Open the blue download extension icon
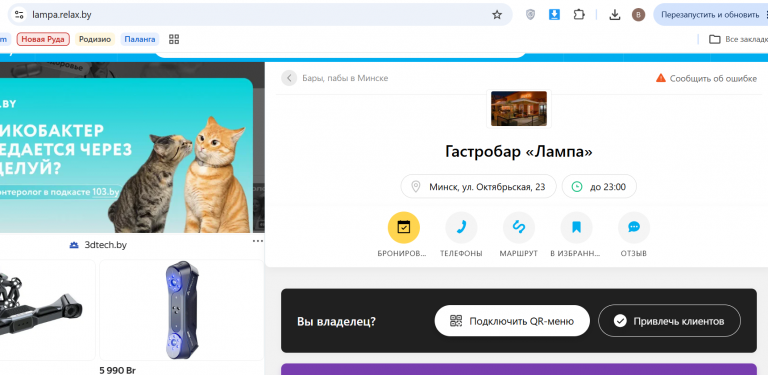768x375 pixels. [554, 15]
